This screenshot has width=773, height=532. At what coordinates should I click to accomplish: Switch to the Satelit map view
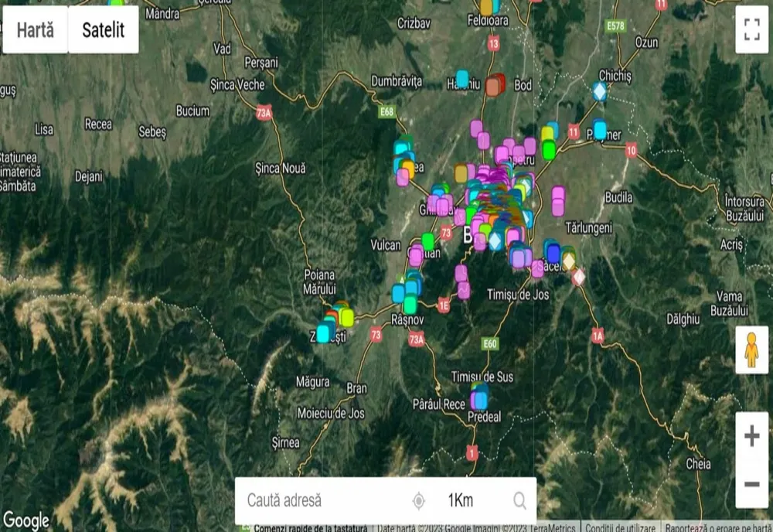[x=104, y=29]
